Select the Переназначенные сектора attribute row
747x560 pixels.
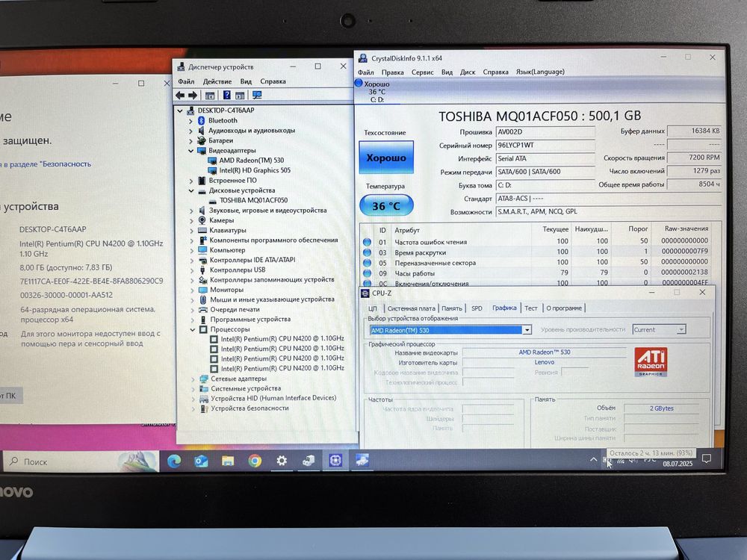tap(536, 262)
